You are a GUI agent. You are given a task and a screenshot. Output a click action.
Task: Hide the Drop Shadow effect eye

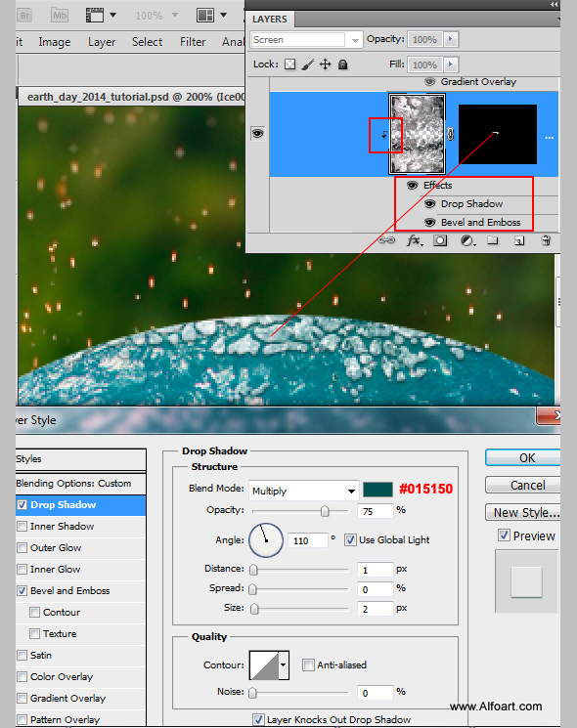429,204
